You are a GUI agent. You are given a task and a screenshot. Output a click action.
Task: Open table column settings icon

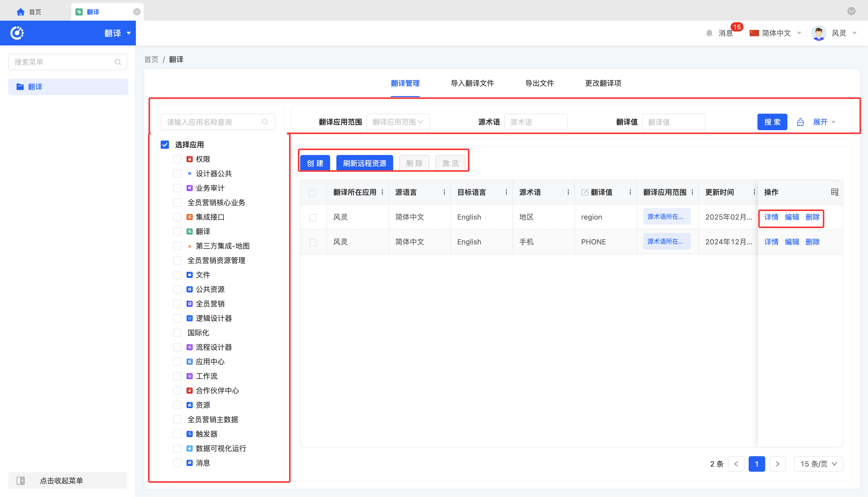tap(835, 192)
